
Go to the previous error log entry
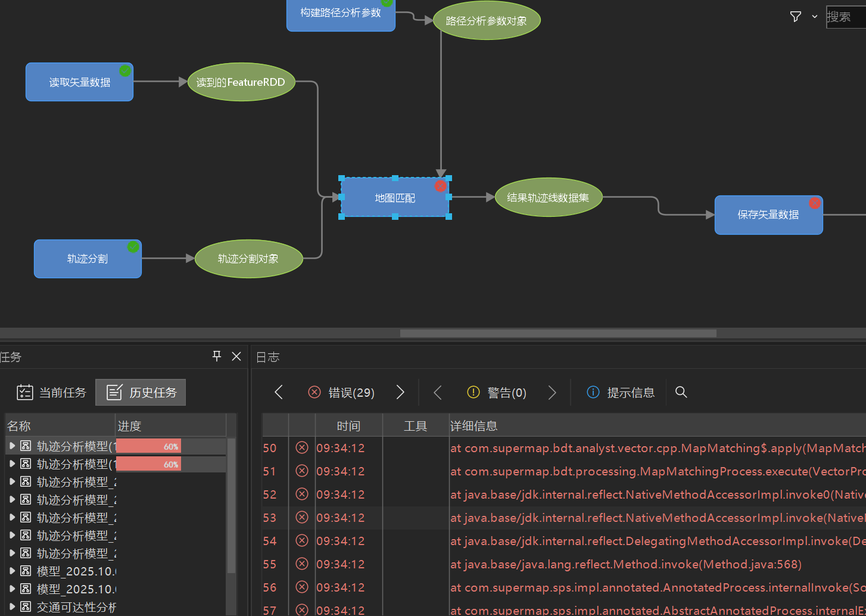pos(279,392)
